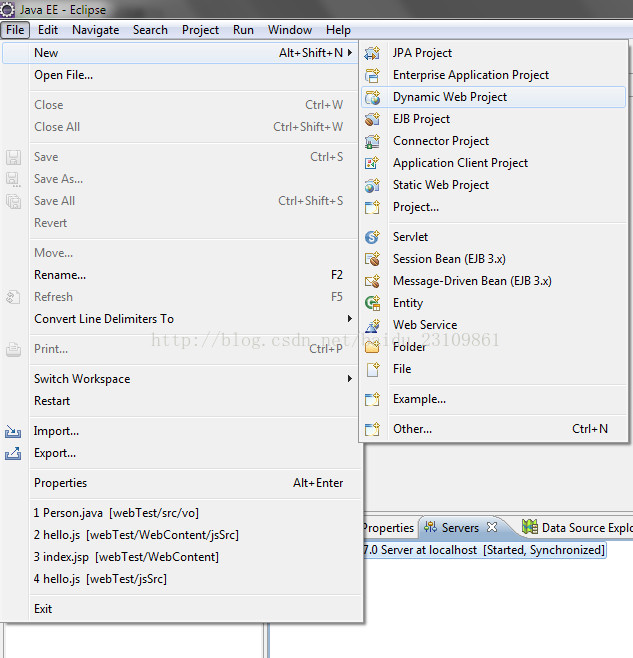The width and height of the screenshot is (633, 658).
Task: Click the Entity icon
Action: click(x=372, y=303)
